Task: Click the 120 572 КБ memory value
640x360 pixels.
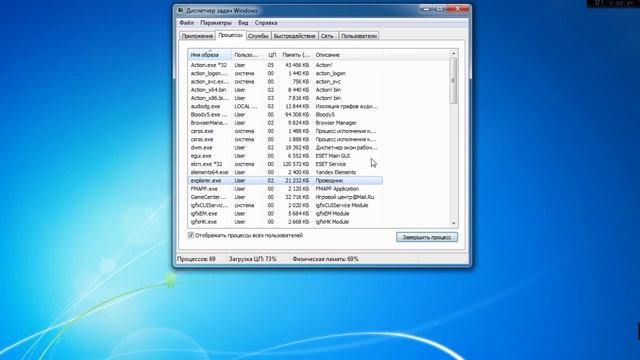Action: point(296,164)
